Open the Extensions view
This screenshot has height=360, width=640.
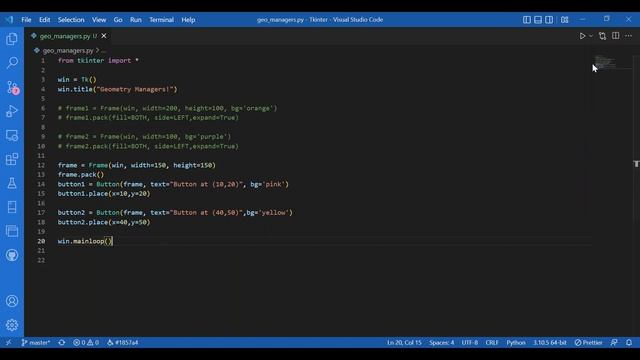coord(12,159)
